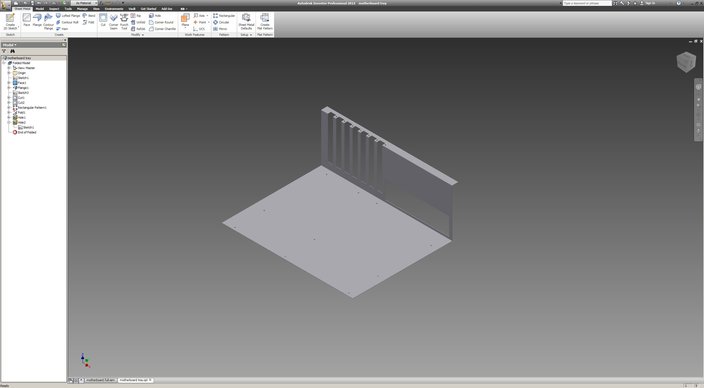This screenshot has width=704, height=388.
Task: Select the Rip tool
Action: (136, 16)
